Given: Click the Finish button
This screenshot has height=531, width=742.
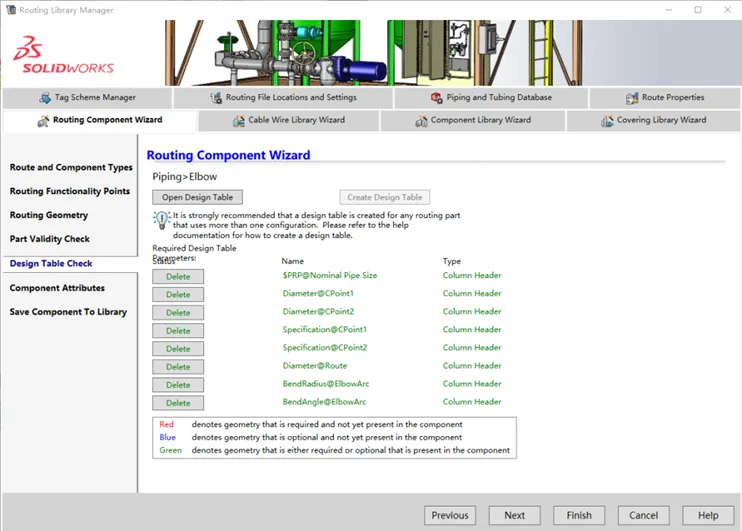Looking at the screenshot, I should coord(579,515).
